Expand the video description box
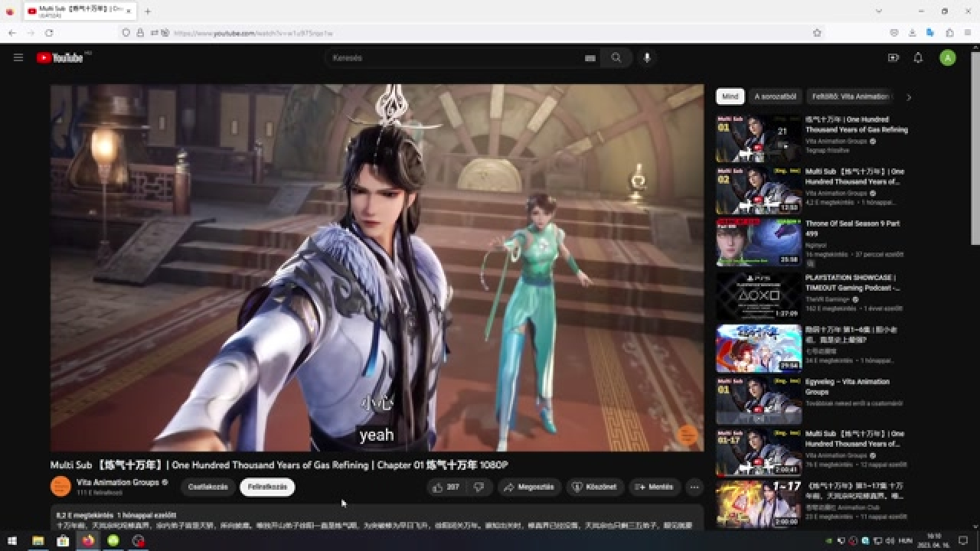980x551 pixels. coord(377,519)
